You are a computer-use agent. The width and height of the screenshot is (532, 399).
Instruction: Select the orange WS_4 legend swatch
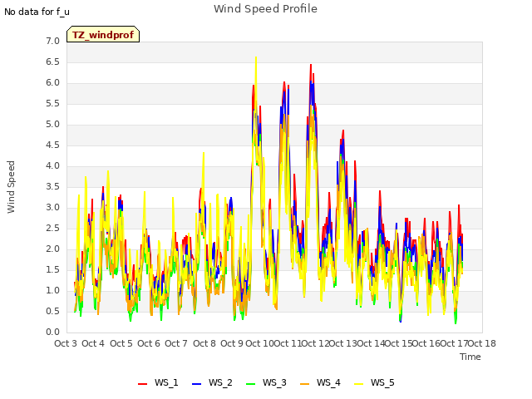click(305, 383)
